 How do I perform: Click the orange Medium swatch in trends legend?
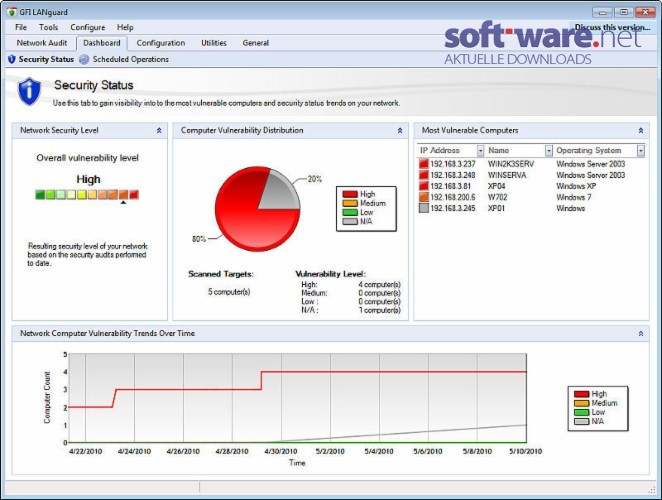pyautogui.click(x=581, y=403)
